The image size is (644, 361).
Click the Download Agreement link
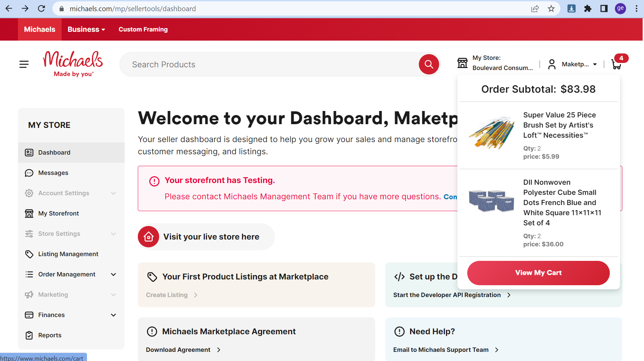pos(178,350)
